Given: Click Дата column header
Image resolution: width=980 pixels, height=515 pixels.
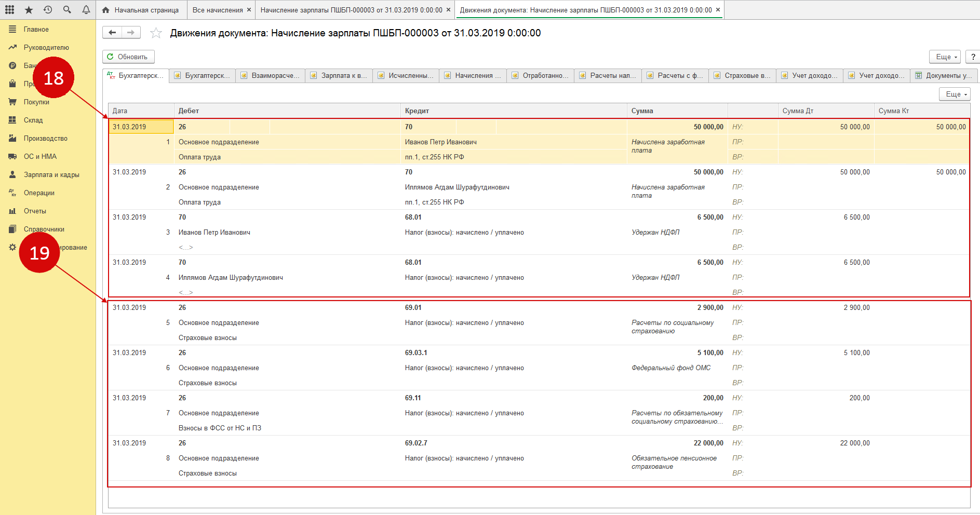Looking at the screenshot, I should coord(141,111).
